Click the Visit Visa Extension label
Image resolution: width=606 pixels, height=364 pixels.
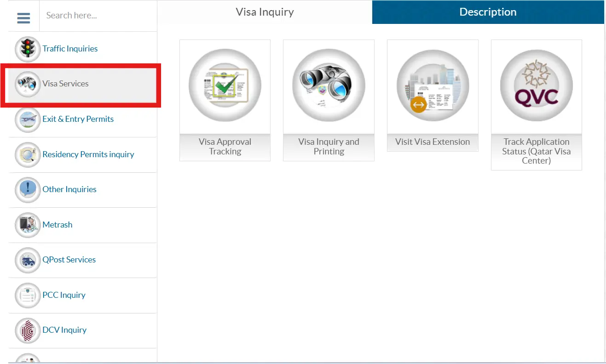coord(432,142)
